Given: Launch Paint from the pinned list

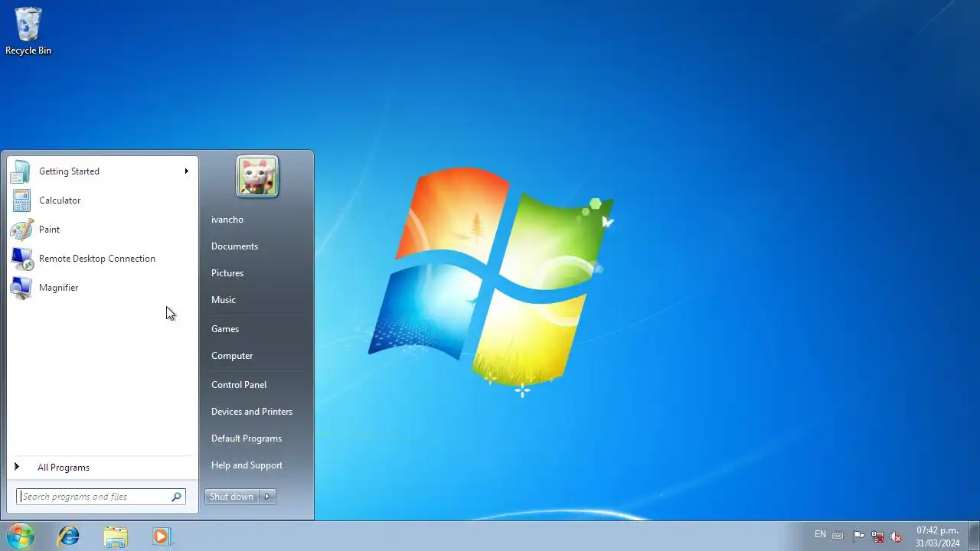Looking at the screenshot, I should (103, 230).
